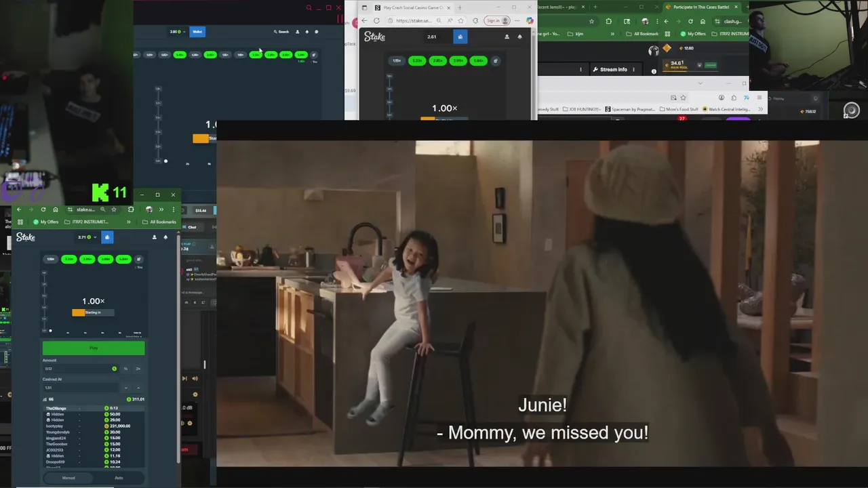
Task: Go back in bottom-left Chrome window
Action: point(18,209)
